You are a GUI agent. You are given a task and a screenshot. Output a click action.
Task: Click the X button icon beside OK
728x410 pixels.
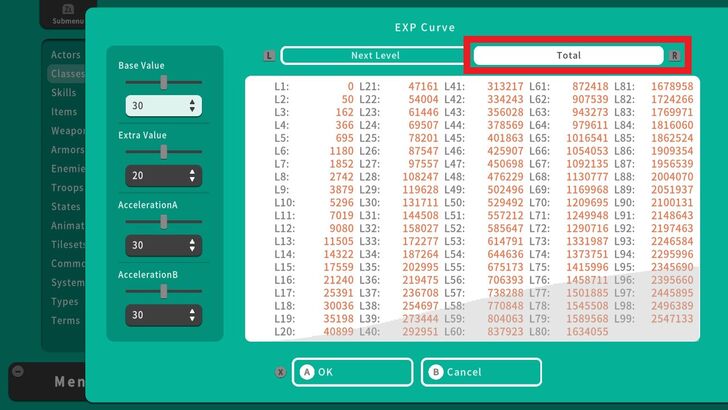coord(280,372)
